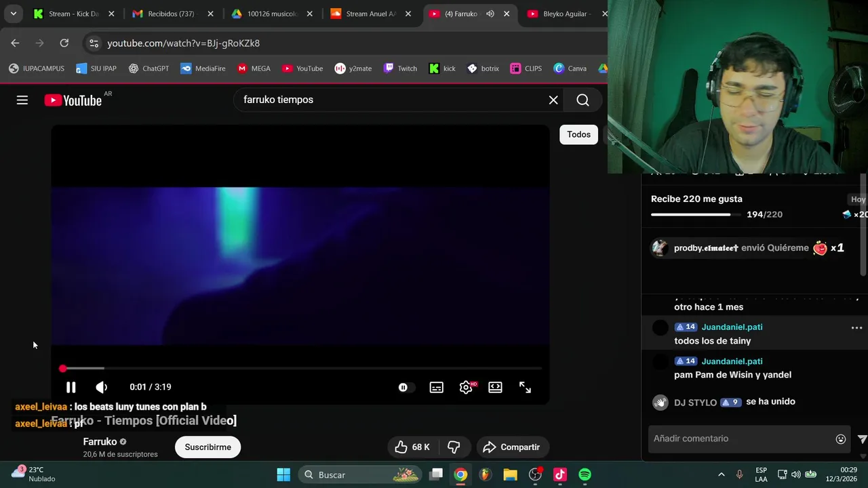Click the ESP LAA language indicator
868x488 pixels.
coord(761,474)
